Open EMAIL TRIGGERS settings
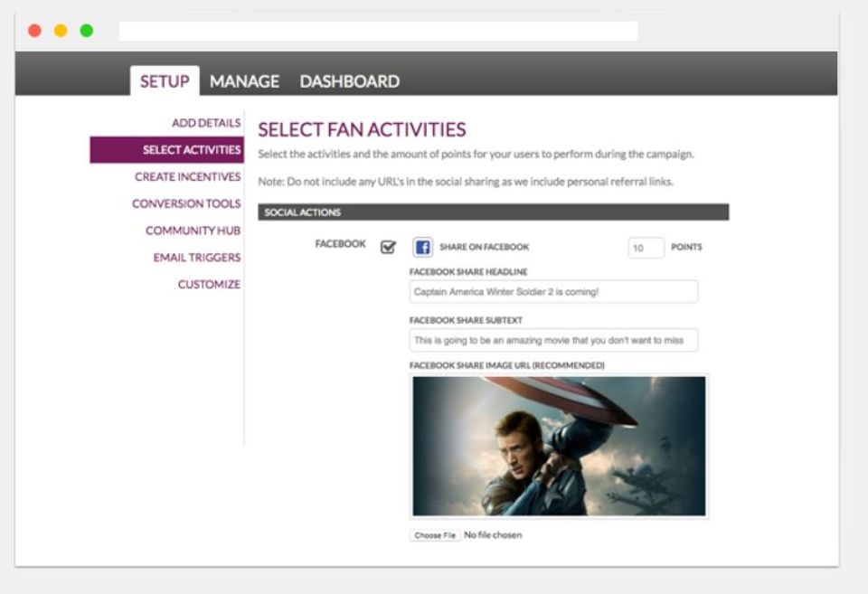 coord(196,258)
